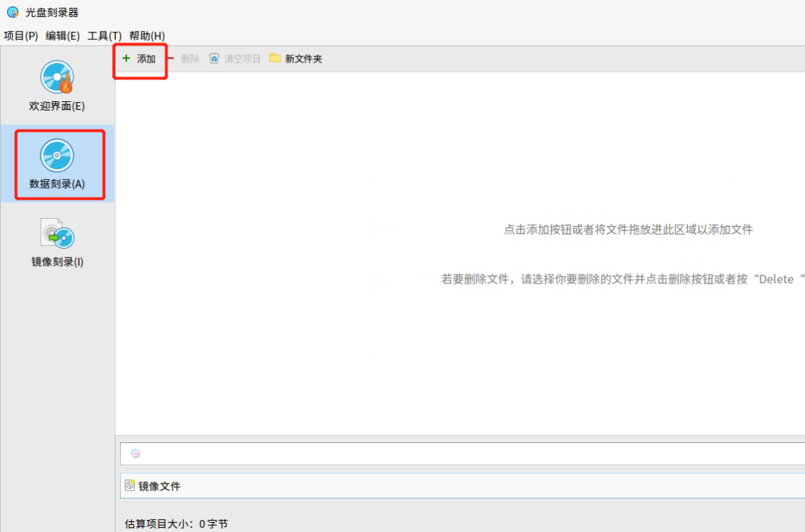Click the green plus icon beside 添加
805x532 pixels.
tap(126, 58)
